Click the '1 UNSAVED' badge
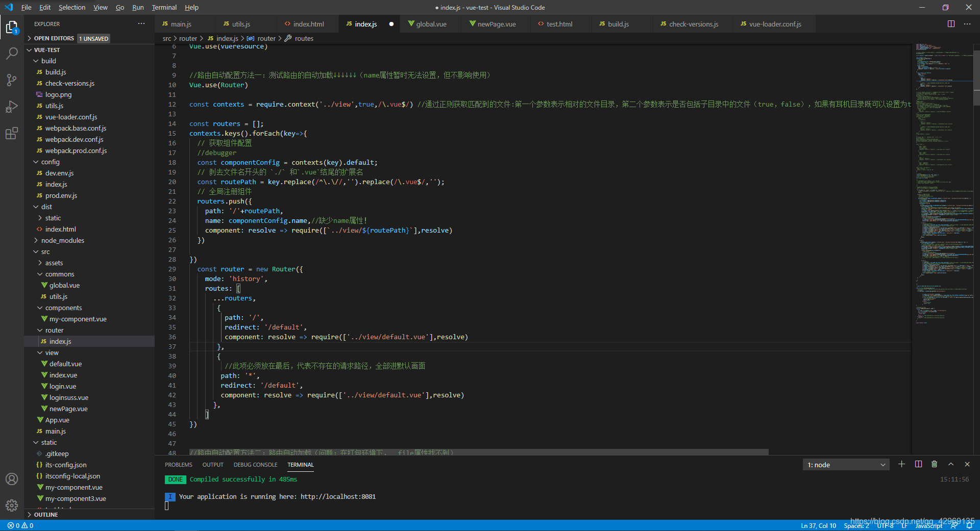 click(94, 39)
